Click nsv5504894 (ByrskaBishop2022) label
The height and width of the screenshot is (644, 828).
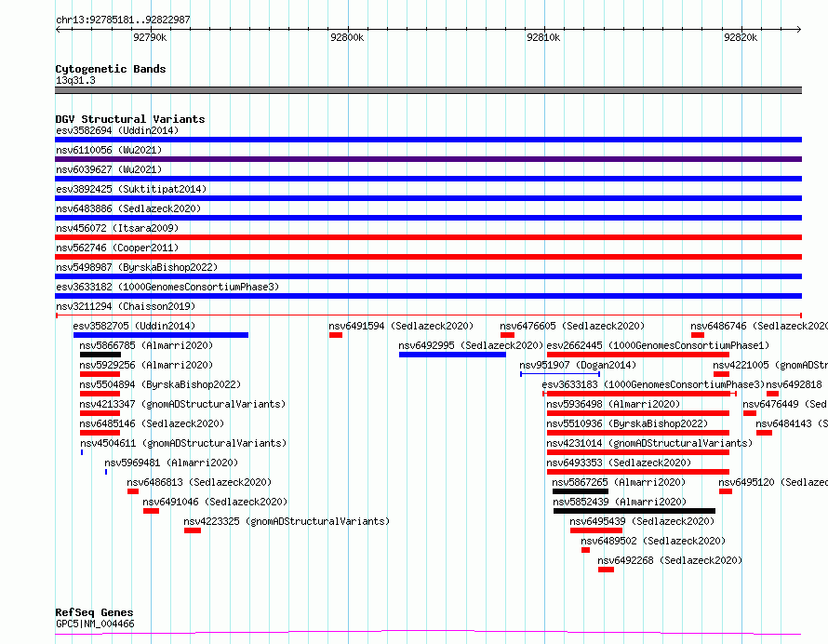160,384
